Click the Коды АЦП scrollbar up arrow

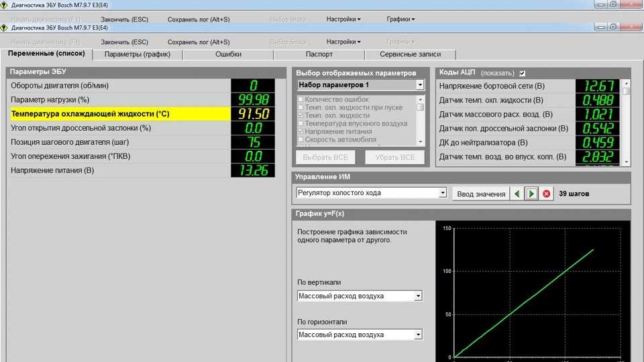tap(627, 83)
